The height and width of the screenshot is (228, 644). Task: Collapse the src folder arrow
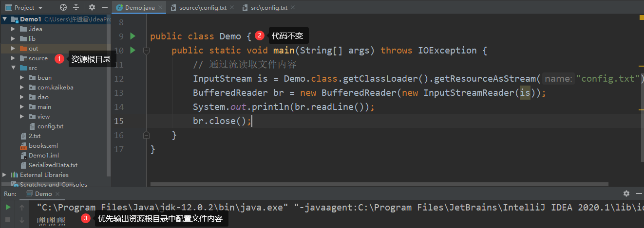point(13,68)
